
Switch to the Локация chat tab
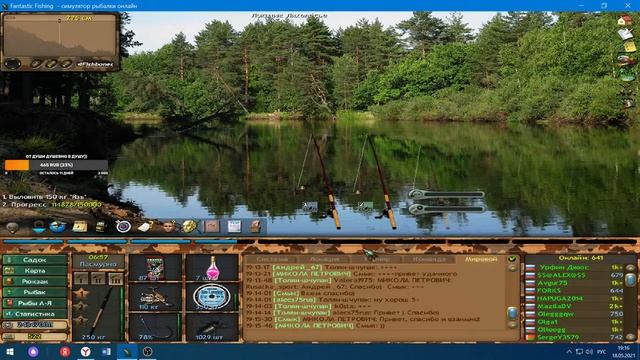point(324,259)
